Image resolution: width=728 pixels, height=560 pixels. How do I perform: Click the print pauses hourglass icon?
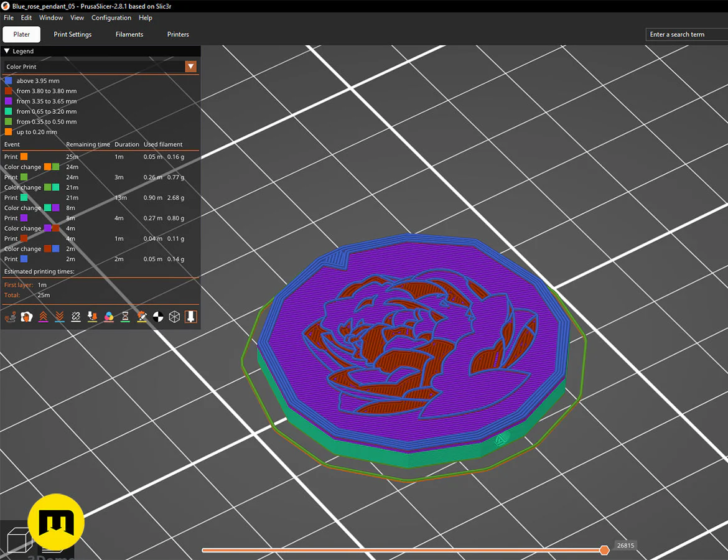click(126, 317)
